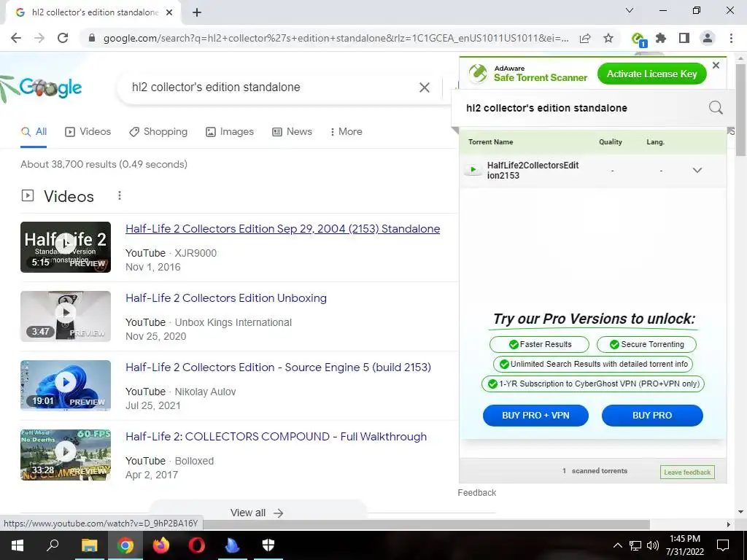Play the 19:01 Source Engine video thumbnail
This screenshot has width=747, height=560.
pos(66,386)
